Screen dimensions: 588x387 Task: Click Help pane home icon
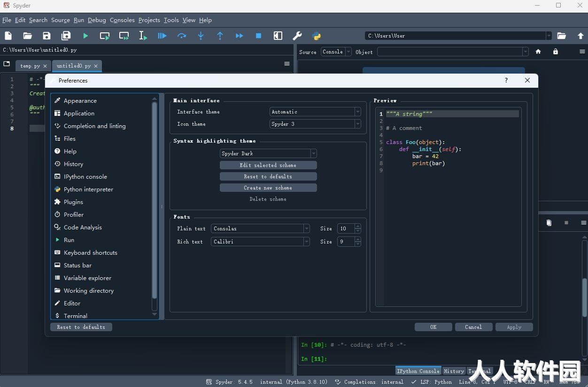click(538, 52)
